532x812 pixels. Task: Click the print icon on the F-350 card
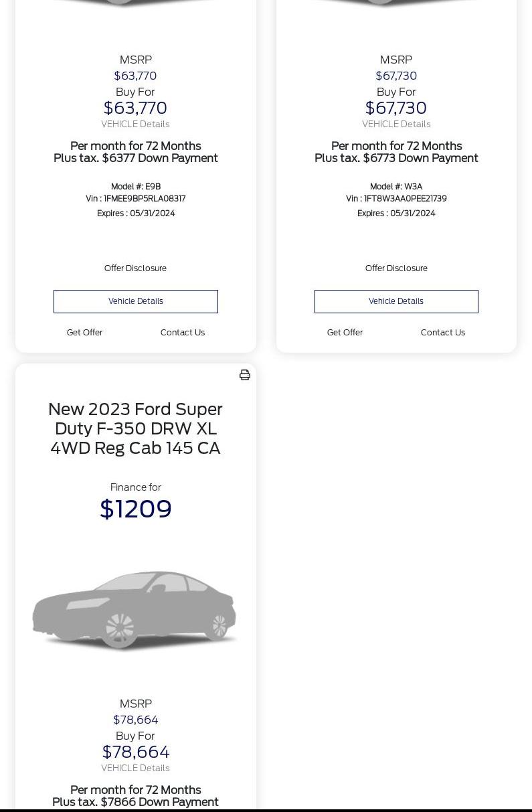coord(245,375)
